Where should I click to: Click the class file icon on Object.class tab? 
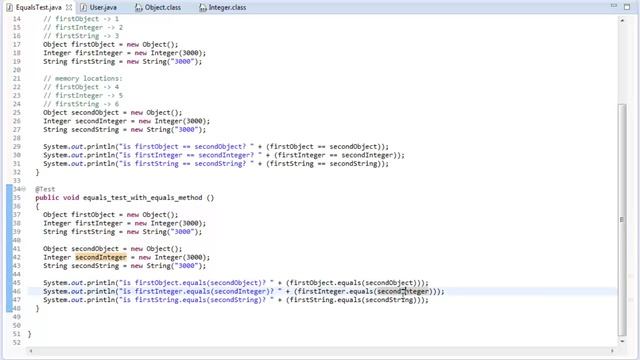pos(138,7)
